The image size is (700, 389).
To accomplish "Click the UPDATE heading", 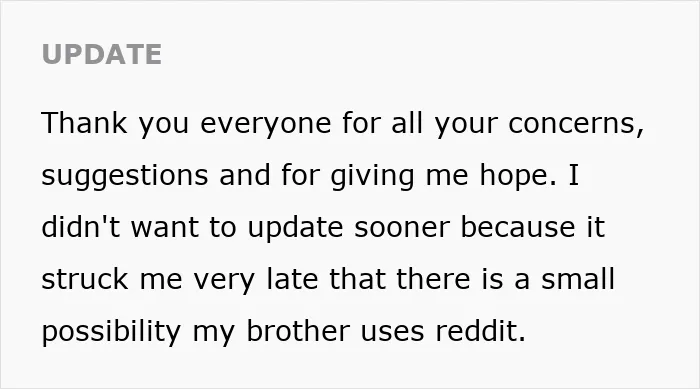I will (101, 54).
